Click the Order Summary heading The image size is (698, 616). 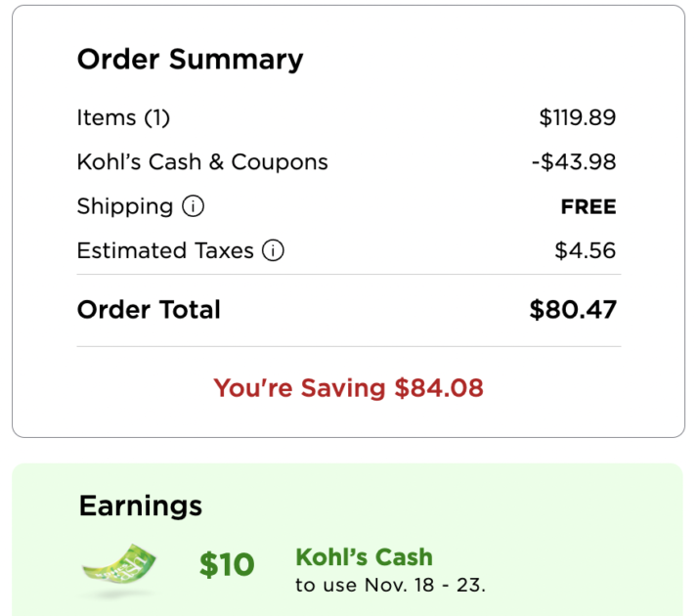click(190, 60)
